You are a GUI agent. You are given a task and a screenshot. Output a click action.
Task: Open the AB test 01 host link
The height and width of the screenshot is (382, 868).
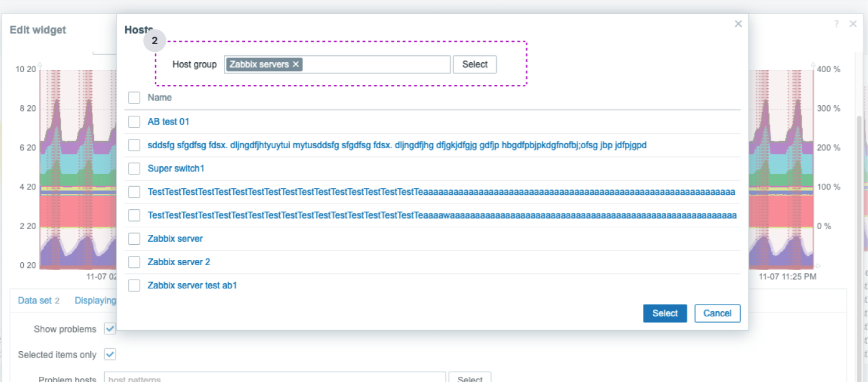(169, 122)
